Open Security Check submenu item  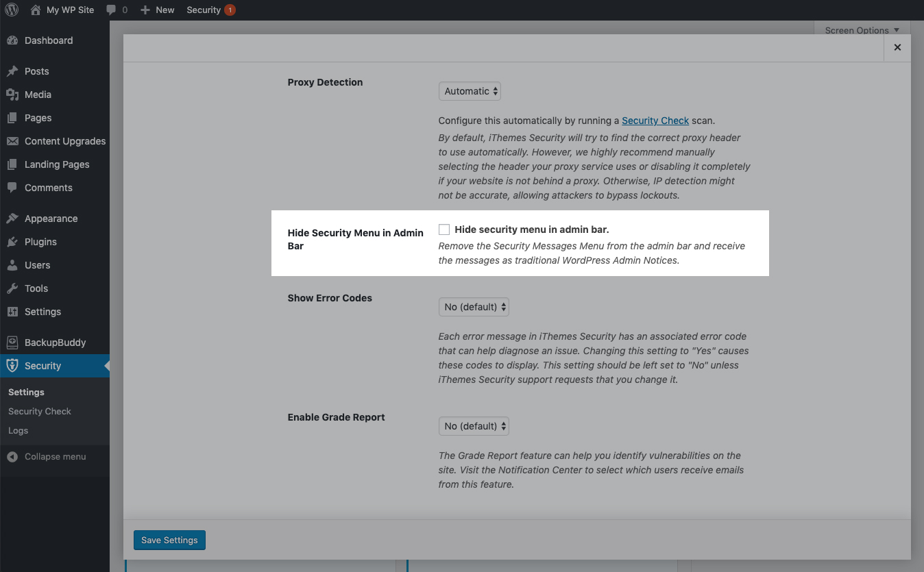(x=40, y=411)
